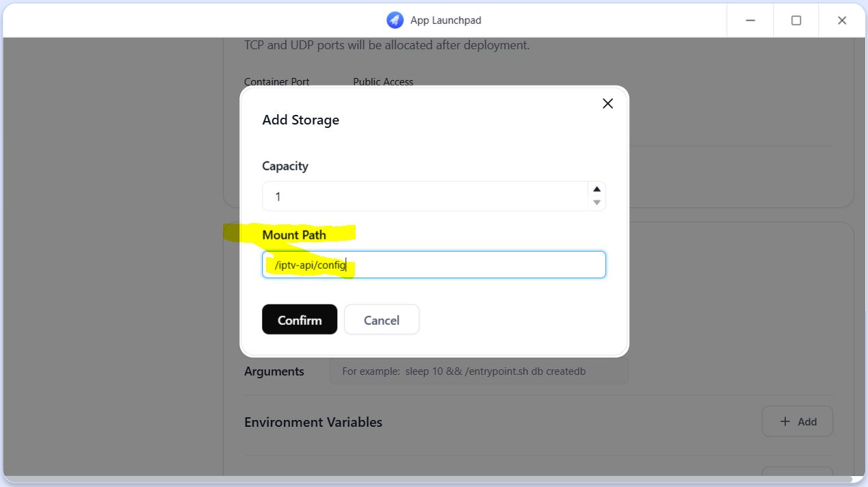Click the Arguments input field
Viewport: 868px width, 487px height.
[x=478, y=371]
